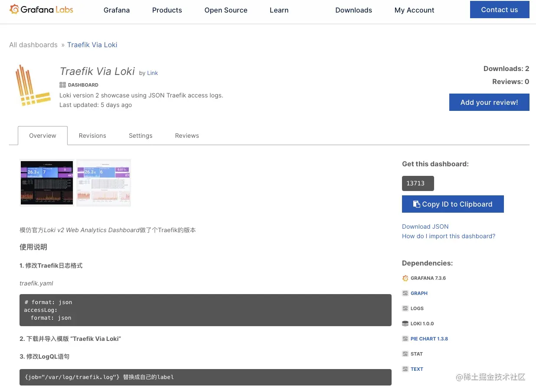The height and width of the screenshot is (392, 536).
Task: Click the All dashboards breadcrumb
Action: (33, 45)
